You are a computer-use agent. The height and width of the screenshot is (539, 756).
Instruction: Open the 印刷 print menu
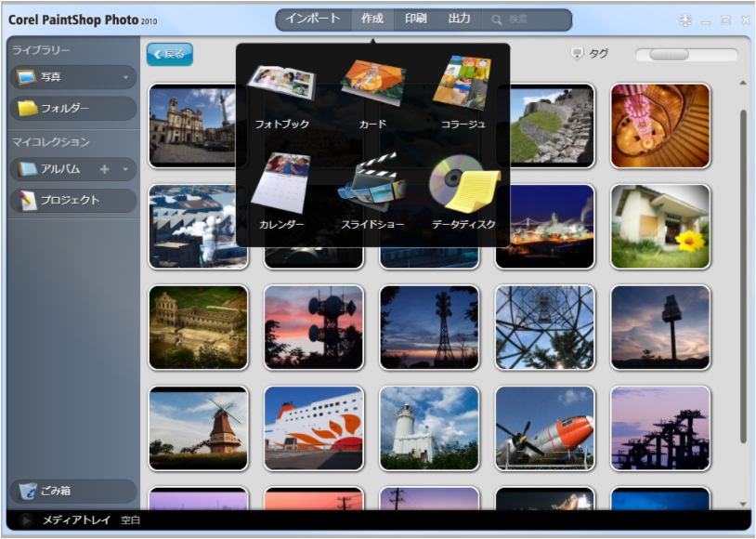pos(416,19)
